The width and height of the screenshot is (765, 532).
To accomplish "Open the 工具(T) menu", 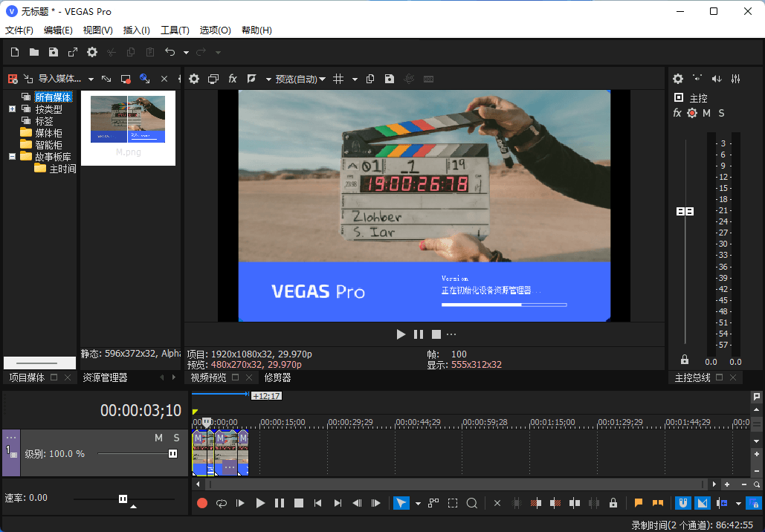I will (175, 30).
